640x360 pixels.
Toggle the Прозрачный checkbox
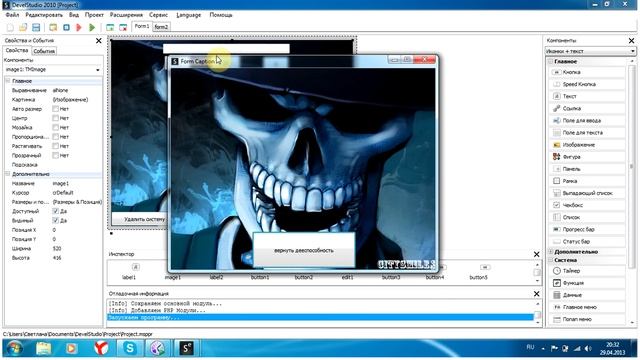(56, 156)
